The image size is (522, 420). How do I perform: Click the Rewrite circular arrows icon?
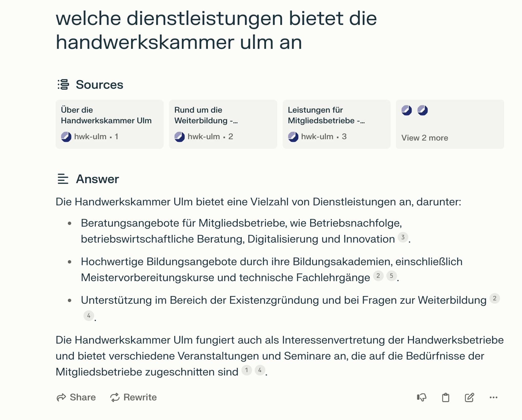115,397
